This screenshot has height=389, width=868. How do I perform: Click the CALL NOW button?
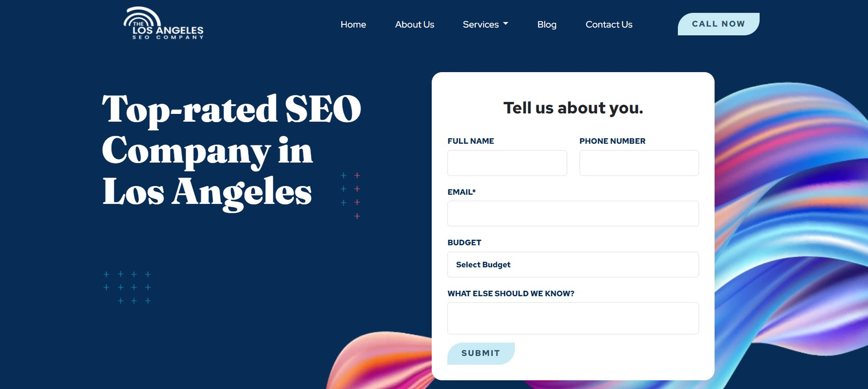click(x=718, y=23)
